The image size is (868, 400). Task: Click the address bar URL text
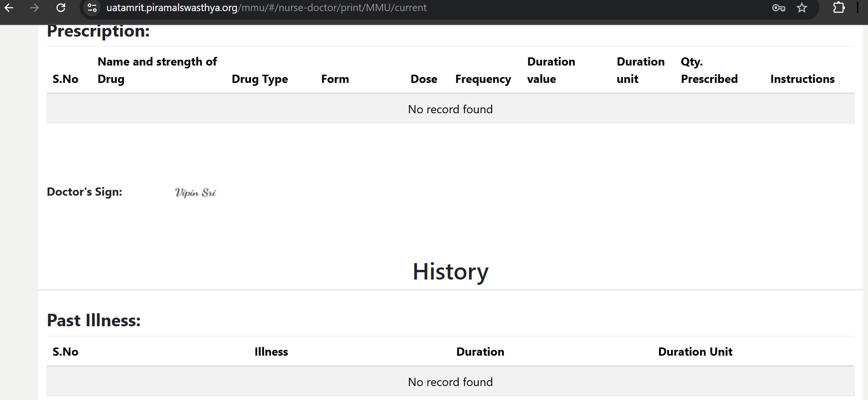coord(266,8)
